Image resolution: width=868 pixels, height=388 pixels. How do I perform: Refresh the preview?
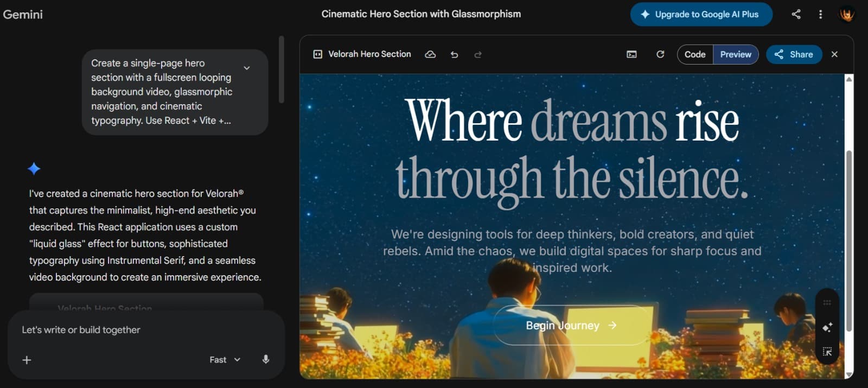pyautogui.click(x=660, y=54)
